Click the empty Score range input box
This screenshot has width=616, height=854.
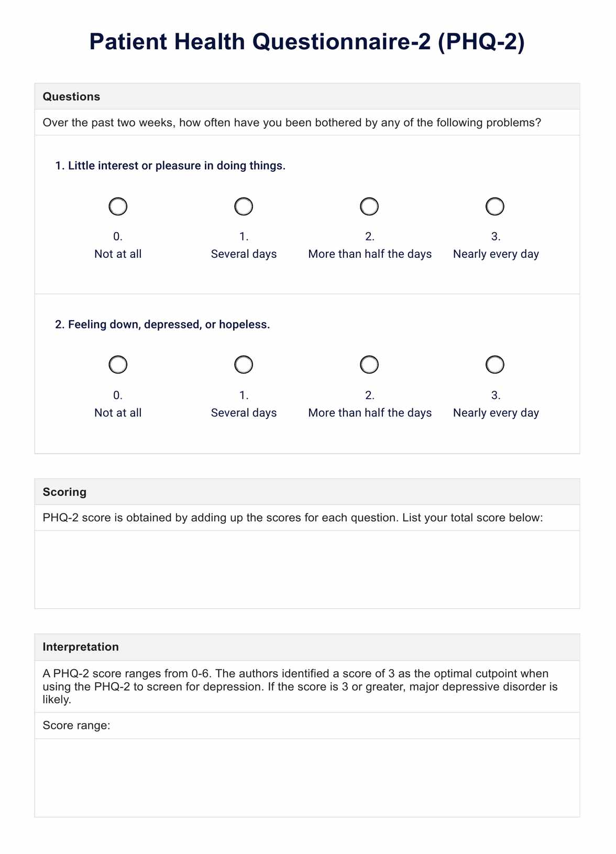click(x=307, y=778)
